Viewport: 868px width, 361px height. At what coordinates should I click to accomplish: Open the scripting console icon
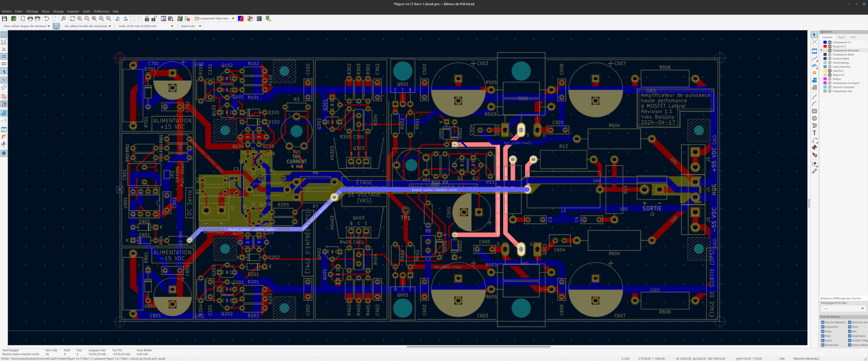pyautogui.click(x=259, y=19)
